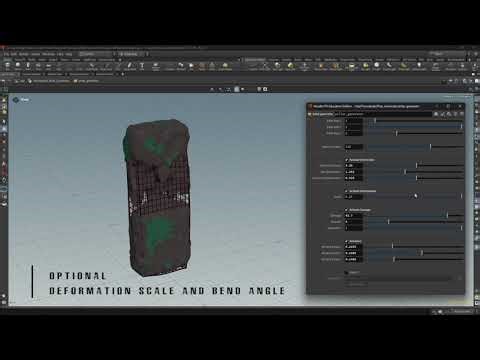The width and height of the screenshot is (480, 360).
Task: Select the Font 'T' shelf tool
Action: (142, 66)
